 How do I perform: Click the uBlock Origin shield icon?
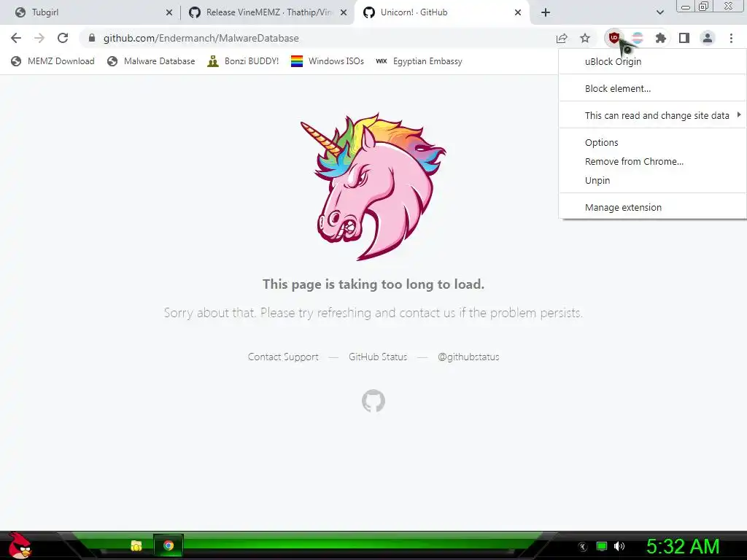[x=614, y=38]
